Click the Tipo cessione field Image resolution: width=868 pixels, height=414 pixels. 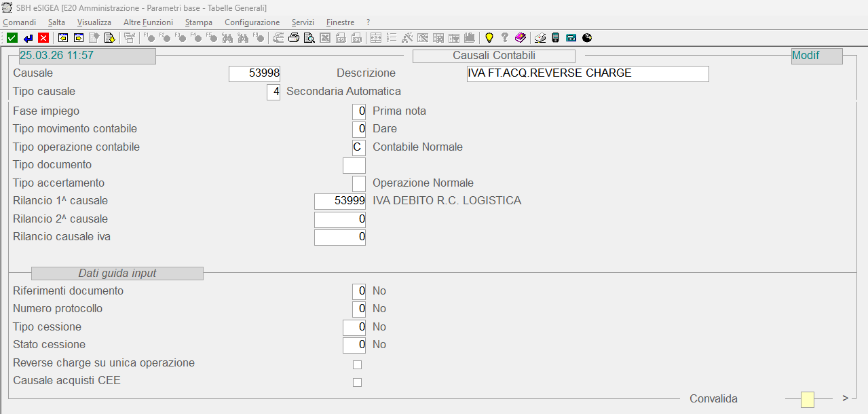point(354,327)
